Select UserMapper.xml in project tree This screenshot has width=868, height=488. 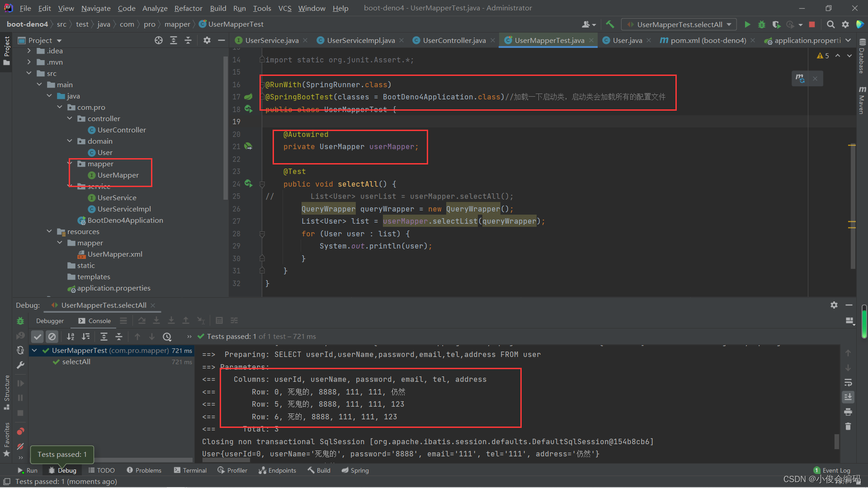(x=115, y=254)
